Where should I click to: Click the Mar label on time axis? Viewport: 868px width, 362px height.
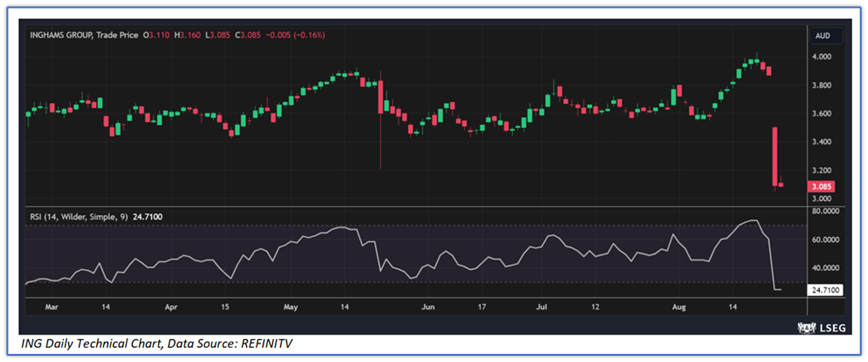tap(51, 308)
